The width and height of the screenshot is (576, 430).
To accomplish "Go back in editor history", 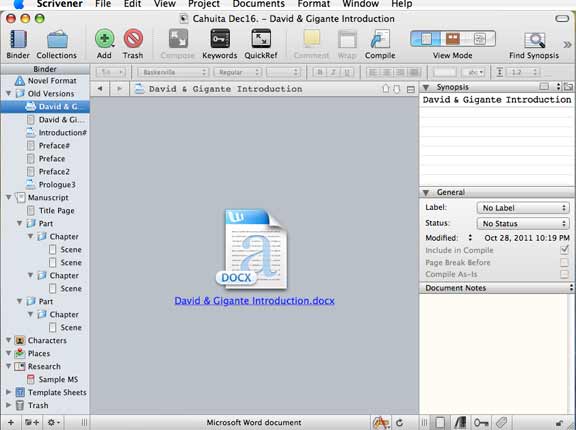I will [x=100, y=89].
